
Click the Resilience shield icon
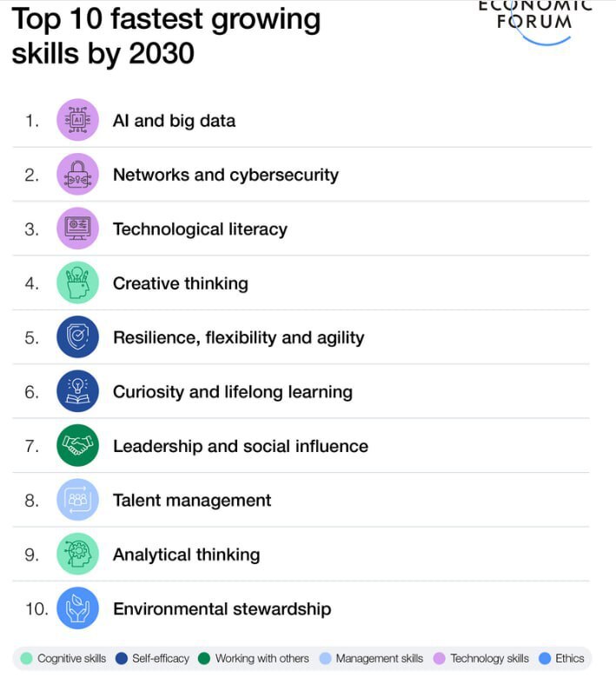coord(78,337)
